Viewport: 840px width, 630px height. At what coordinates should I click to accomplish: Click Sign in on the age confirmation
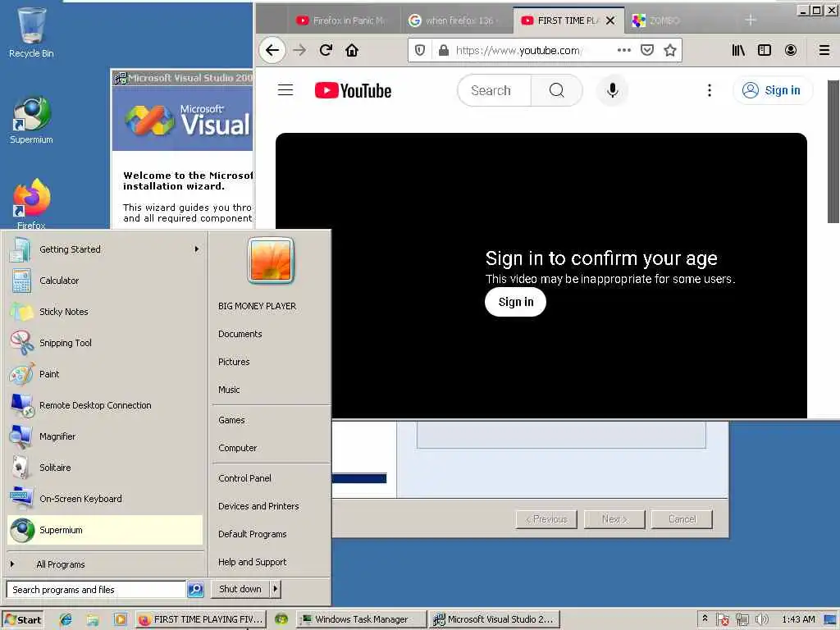(516, 302)
